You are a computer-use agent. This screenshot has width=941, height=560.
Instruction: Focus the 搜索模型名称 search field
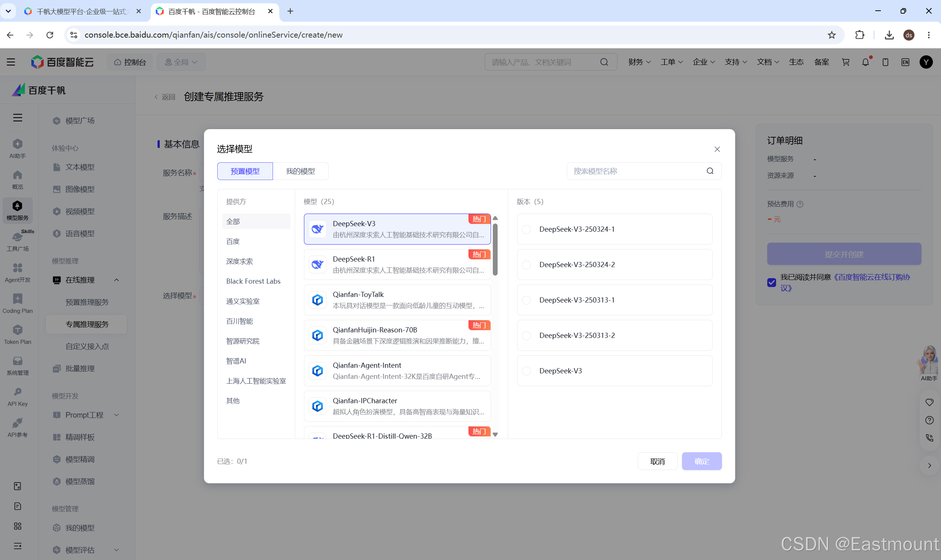click(644, 171)
